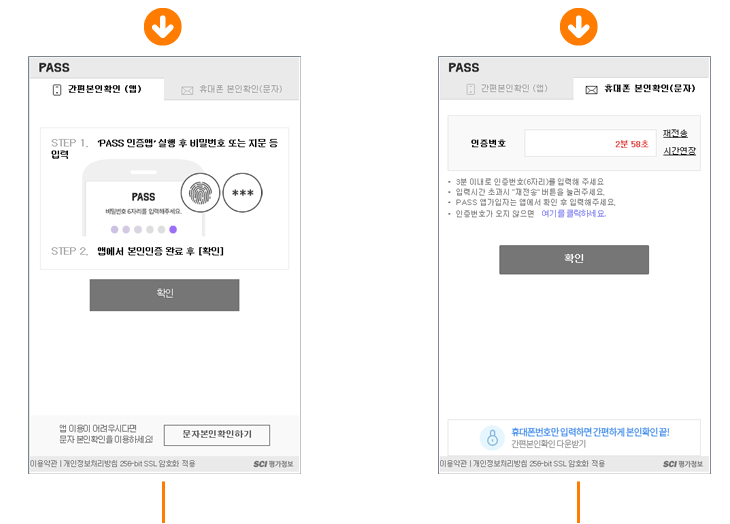The width and height of the screenshot is (730, 524).
Task: Click the left orange down-arrow icon
Action: (162, 27)
